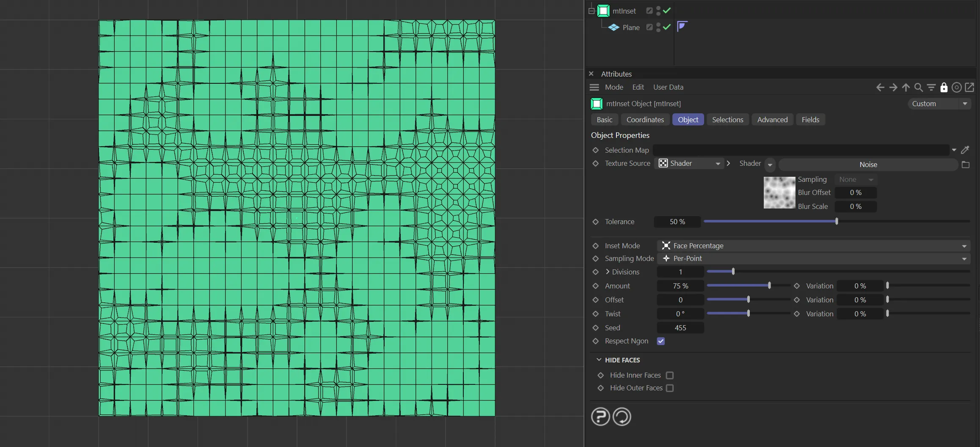Open the Sampling Mode Per-Point dropdown
This screenshot has height=447, width=980.
(x=813, y=258)
